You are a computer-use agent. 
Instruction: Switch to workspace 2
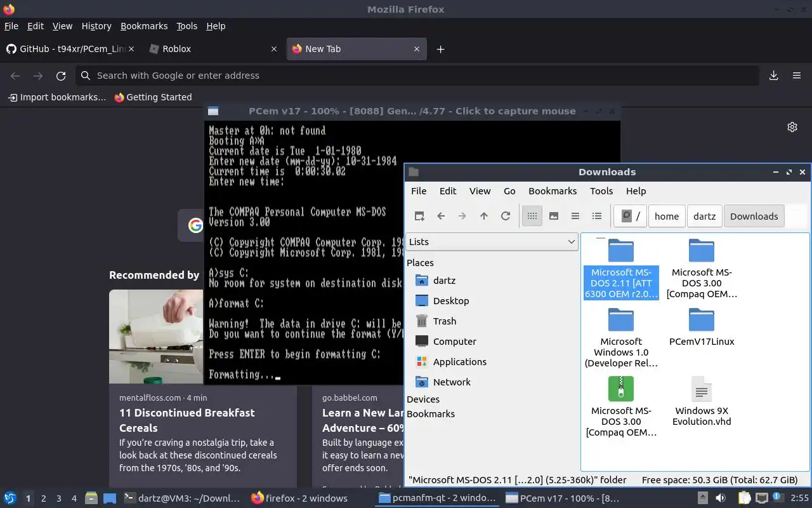click(x=44, y=498)
